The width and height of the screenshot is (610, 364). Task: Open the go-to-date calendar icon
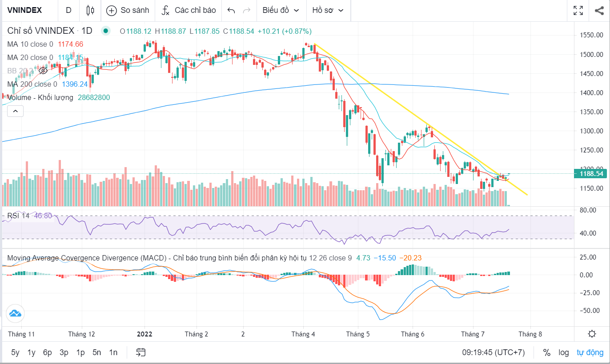pos(141,352)
